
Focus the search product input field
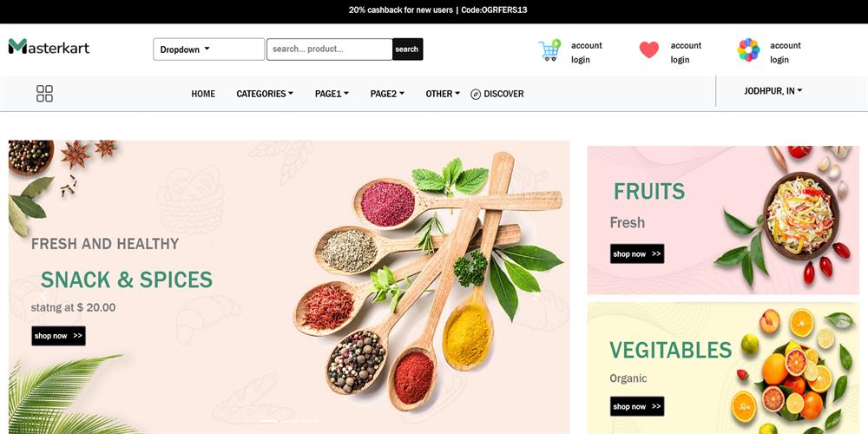click(329, 49)
